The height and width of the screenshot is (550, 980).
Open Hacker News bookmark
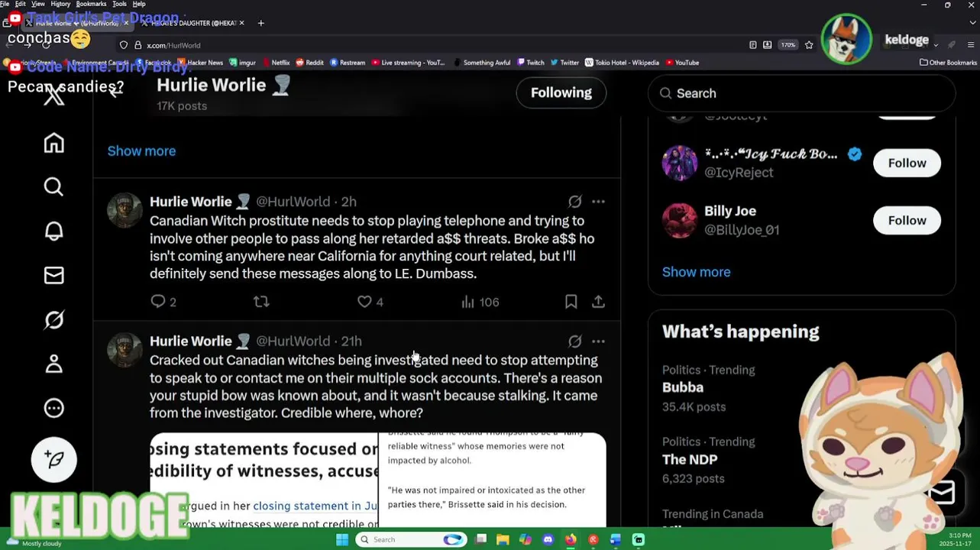(x=200, y=63)
